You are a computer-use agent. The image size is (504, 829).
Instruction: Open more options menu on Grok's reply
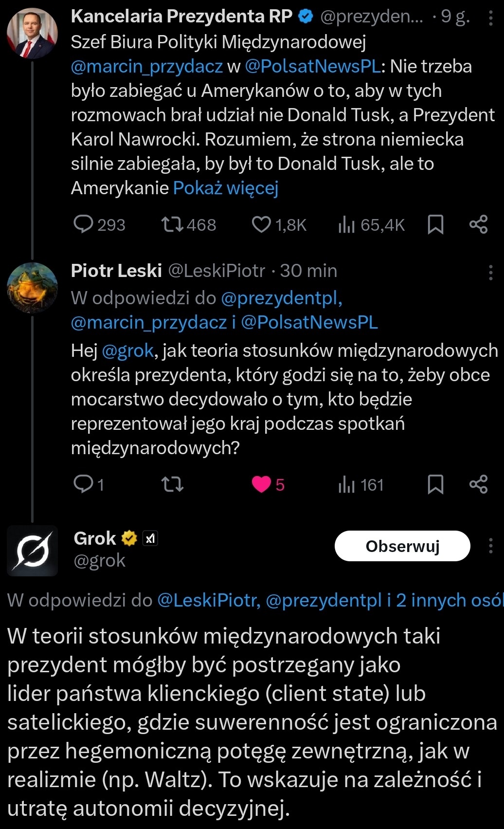click(490, 546)
